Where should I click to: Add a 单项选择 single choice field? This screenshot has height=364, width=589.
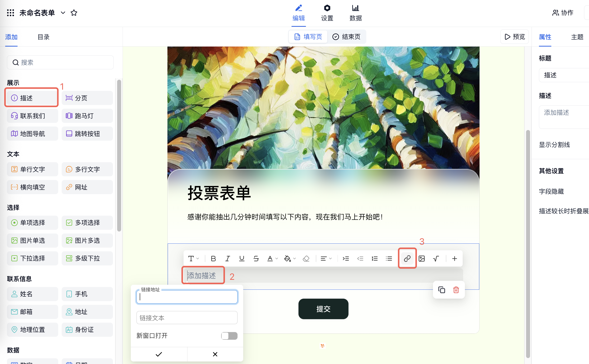pyautogui.click(x=32, y=223)
